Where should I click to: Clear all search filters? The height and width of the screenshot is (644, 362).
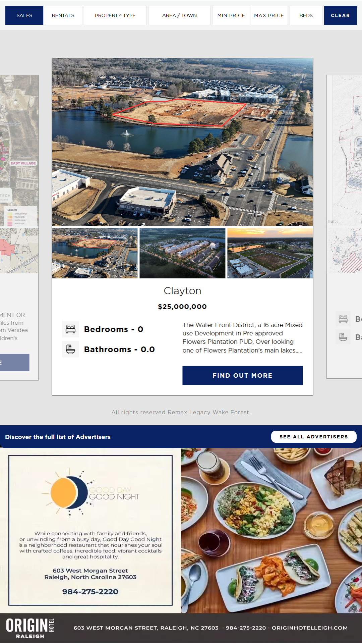pos(340,15)
